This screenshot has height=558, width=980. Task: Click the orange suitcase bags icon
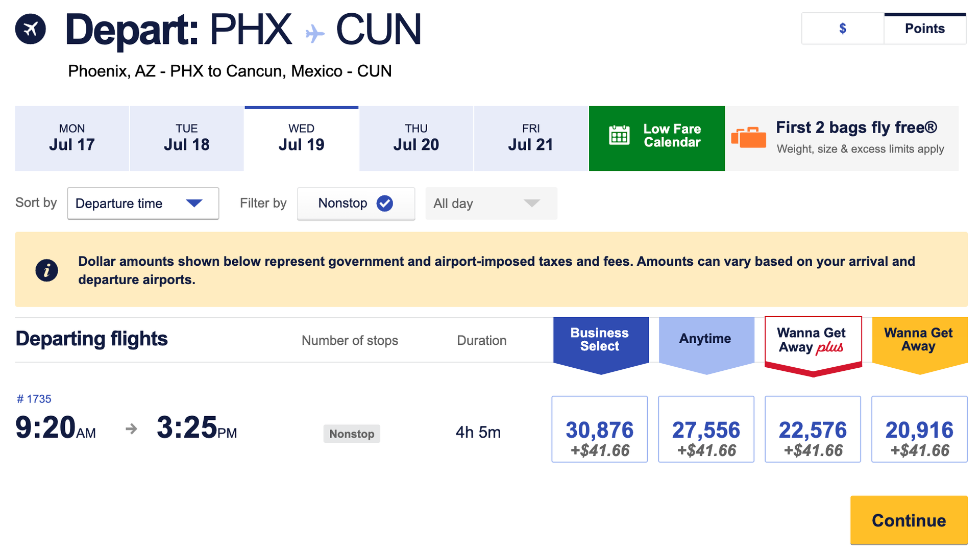[x=748, y=137]
